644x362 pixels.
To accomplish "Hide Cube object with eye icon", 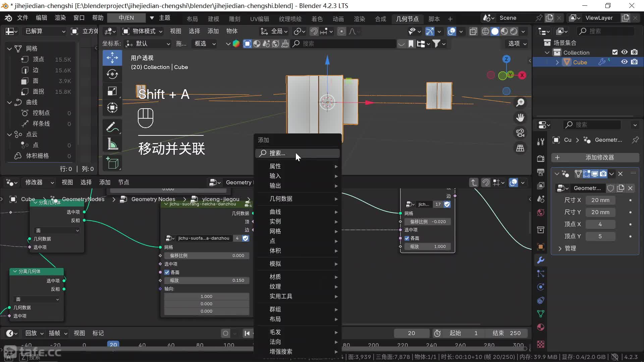I will coord(624,62).
